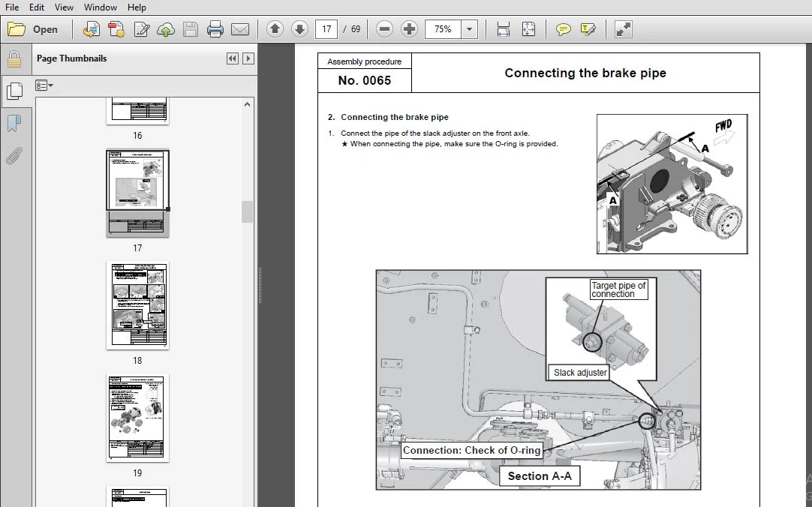
Task: Click the 'Page Thumbnails' panel title
Action: click(x=71, y=58)
